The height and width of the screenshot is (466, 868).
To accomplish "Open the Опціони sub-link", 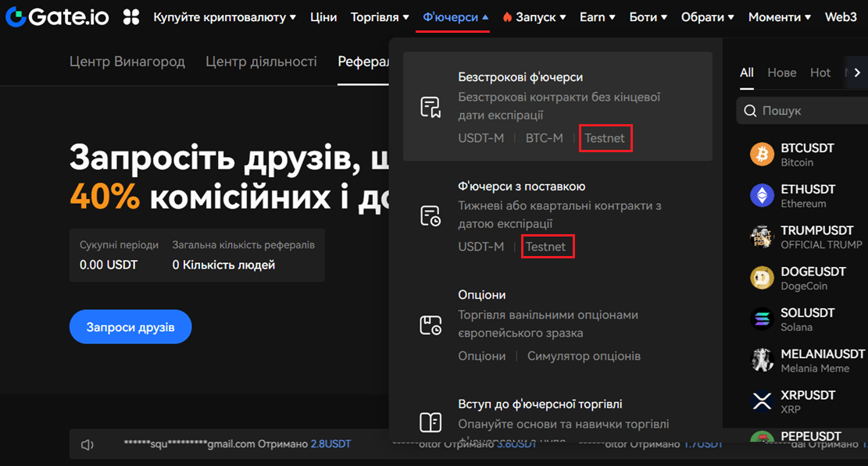I will pos(481,356).
